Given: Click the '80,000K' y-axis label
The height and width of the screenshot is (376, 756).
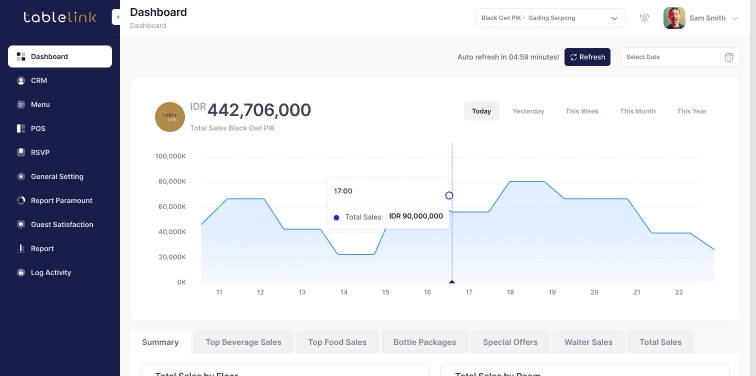Looking at the screenshot, I should tap(172, 182).
